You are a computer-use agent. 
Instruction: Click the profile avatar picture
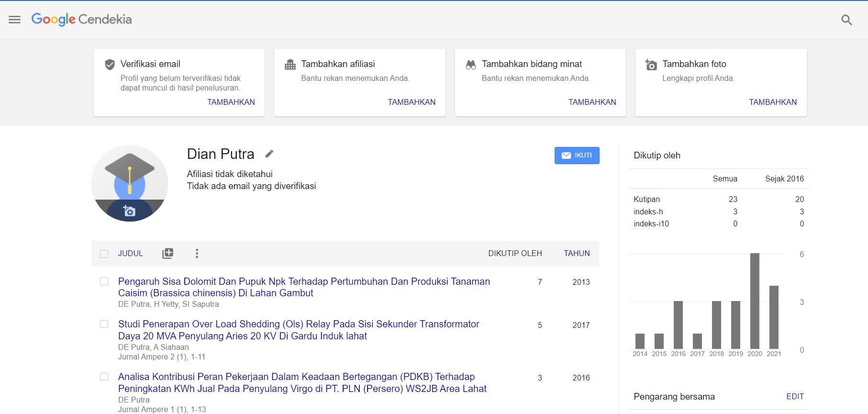tap(130, 183)
